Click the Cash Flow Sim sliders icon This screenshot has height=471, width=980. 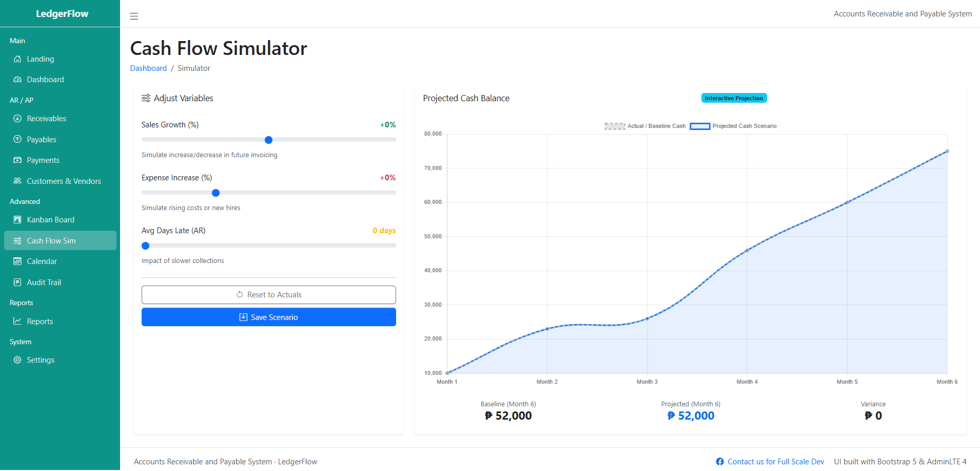pyautogui.click(x=17, y=240)
